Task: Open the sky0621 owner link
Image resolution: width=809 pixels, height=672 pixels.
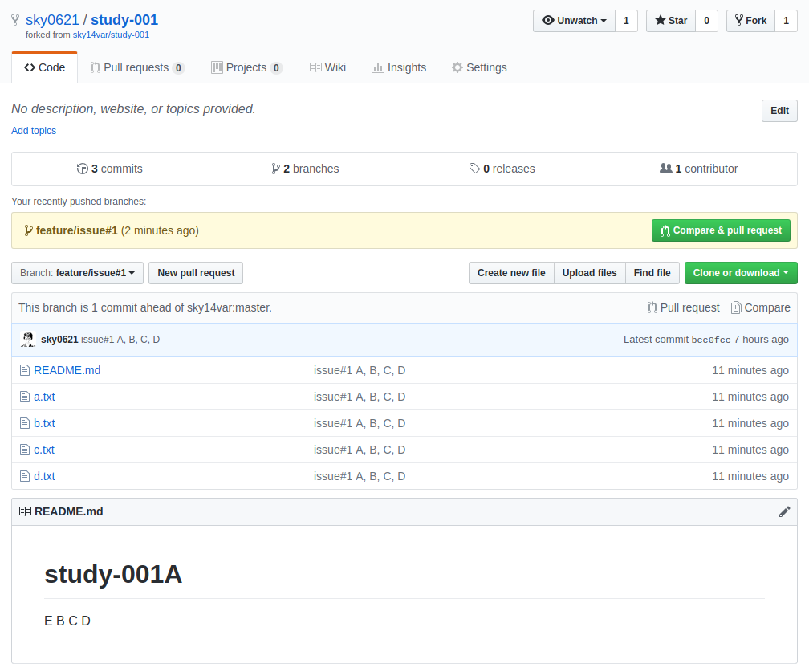Action: pos(53,20)
